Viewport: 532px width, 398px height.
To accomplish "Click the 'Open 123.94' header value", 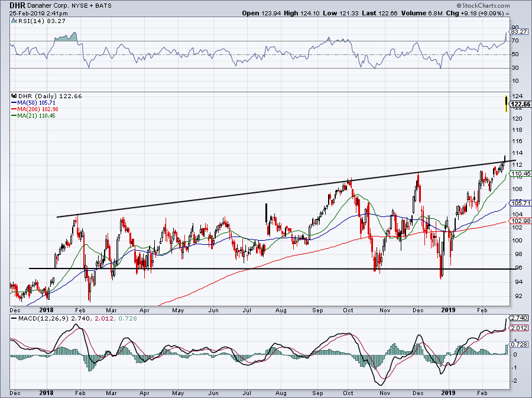I will tap(261, 13).
